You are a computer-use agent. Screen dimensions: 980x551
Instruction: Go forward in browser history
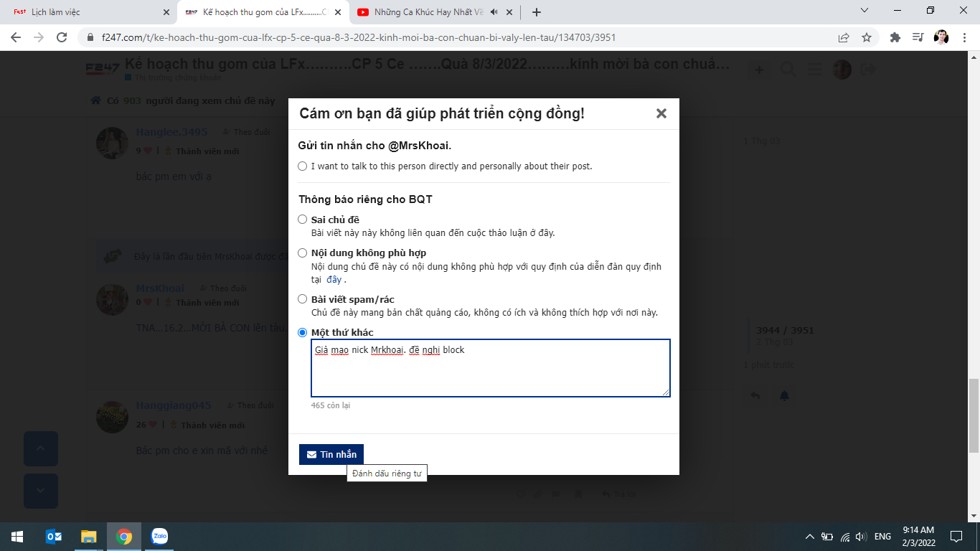[39, 37]
